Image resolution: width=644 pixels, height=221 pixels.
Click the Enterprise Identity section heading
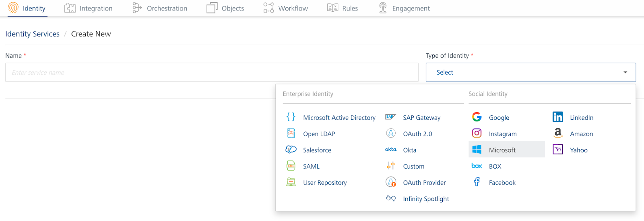[308, 94]
